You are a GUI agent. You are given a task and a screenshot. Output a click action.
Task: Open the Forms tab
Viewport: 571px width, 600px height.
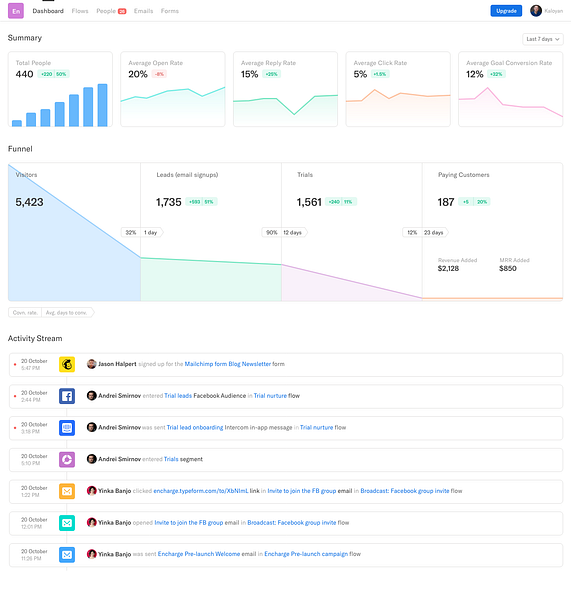pyautogui.click(x=170, y=11)
